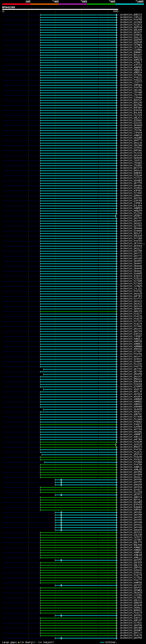Click hit label UniRef100_P14277
This screenshot has height=644, width=146.
pos(131,314)
